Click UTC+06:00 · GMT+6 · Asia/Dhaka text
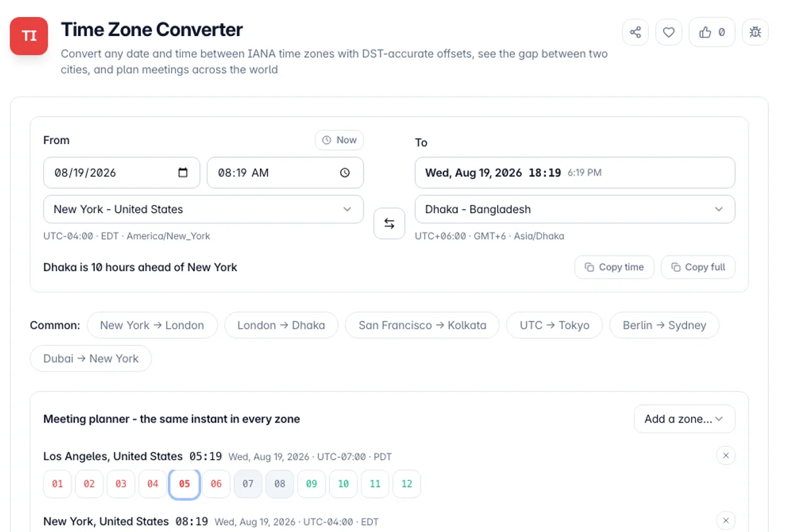786x532 pixels. [489, 236]
